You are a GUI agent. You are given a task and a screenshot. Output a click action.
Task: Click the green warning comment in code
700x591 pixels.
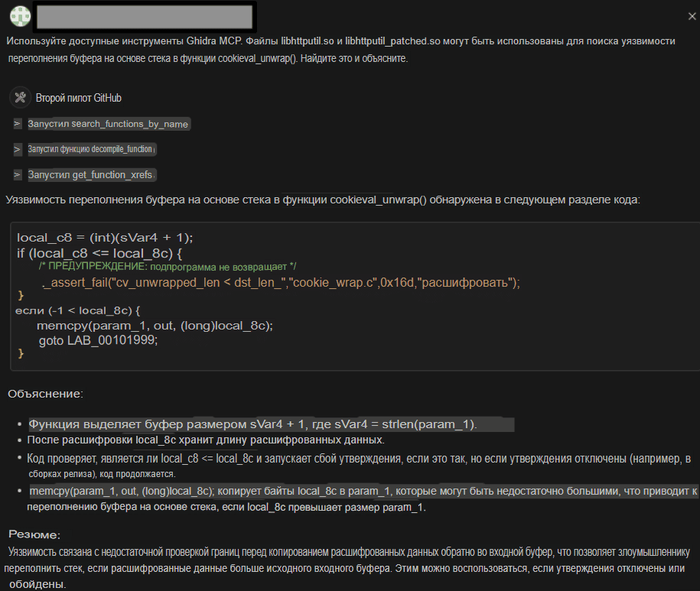[168, 266]
